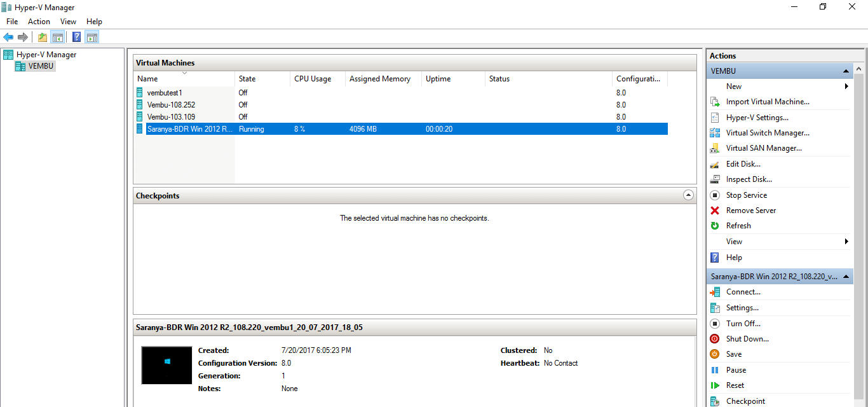Click the Turn Off icon

coord(714,324)
